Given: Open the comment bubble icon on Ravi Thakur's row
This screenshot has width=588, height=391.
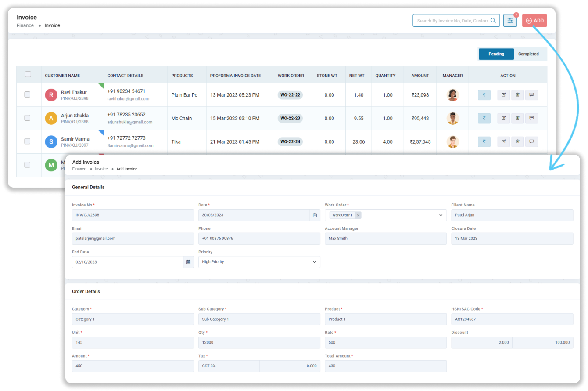Looking at the screenshot, I should [531, 94].
